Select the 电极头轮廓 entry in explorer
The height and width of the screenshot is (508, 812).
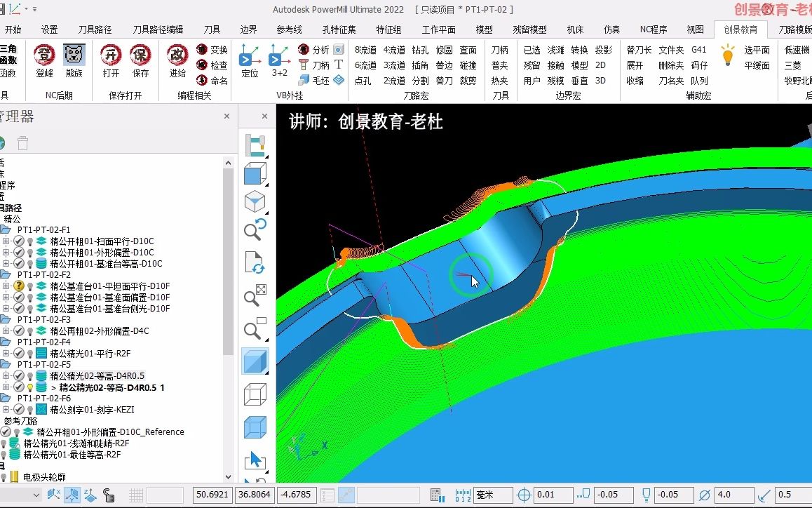coord(44,477)
